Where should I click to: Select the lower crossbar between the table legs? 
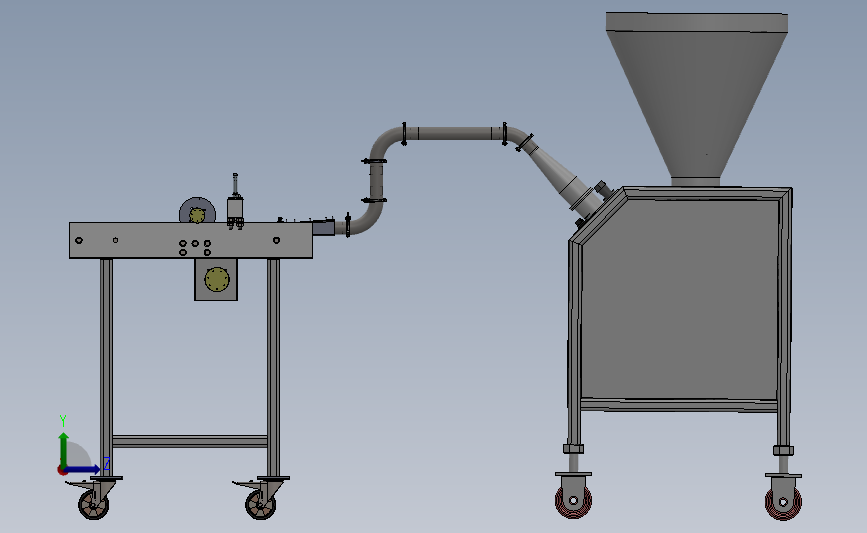190,442
